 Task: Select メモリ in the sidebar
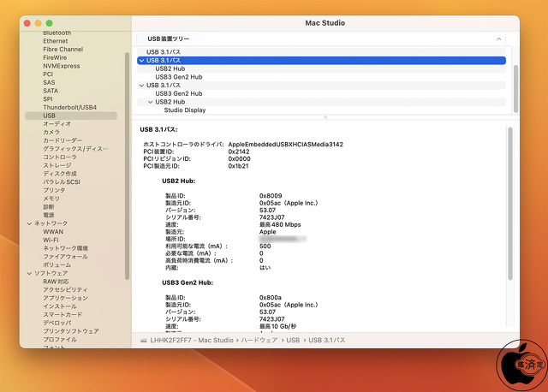point(51,199)
